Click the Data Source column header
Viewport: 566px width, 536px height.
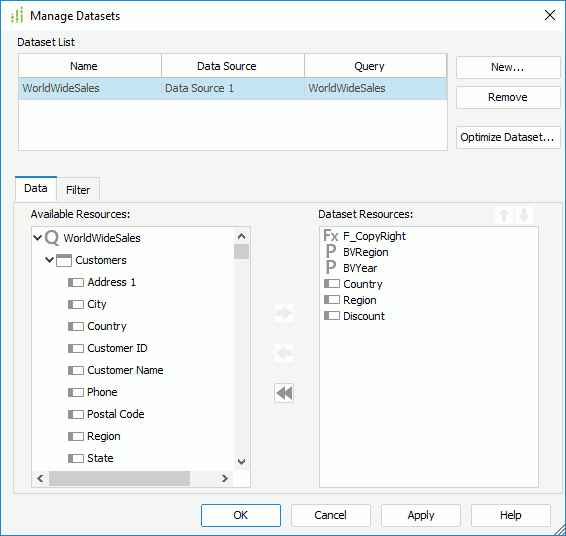pyautogui.click(x=233, y=66)
